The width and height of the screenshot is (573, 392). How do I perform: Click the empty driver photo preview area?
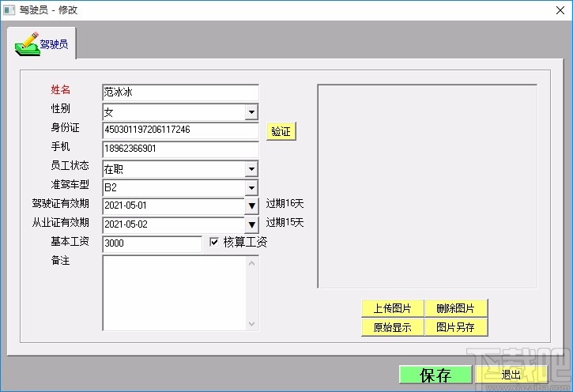[x=428, y=187]
